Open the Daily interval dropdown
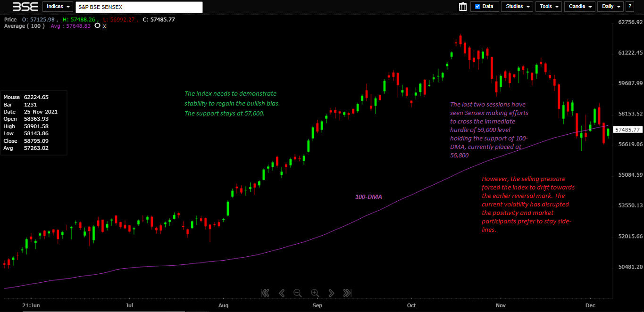Viewport: 644px width, 312px height. pyautogui.click(x=610, y=7)
